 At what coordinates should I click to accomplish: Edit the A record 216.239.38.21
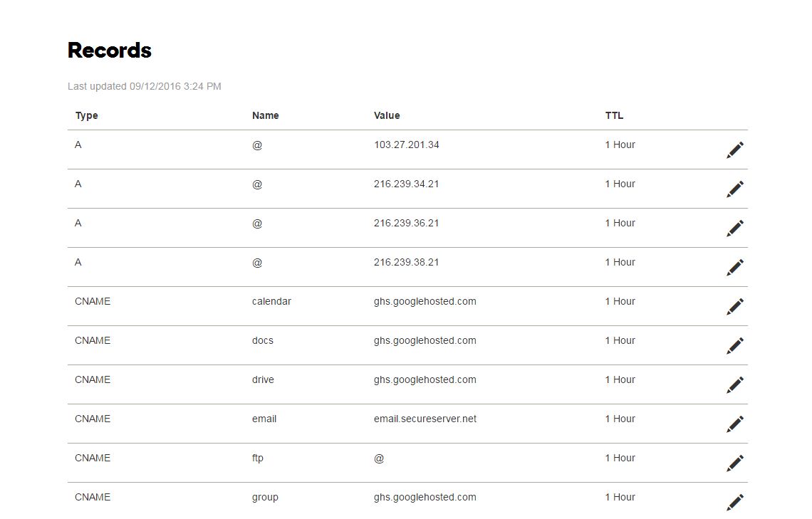(735, 268)
